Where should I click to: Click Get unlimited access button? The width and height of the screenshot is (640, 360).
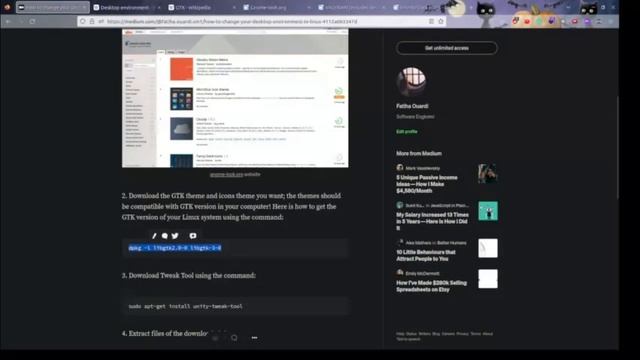point(447,48)
